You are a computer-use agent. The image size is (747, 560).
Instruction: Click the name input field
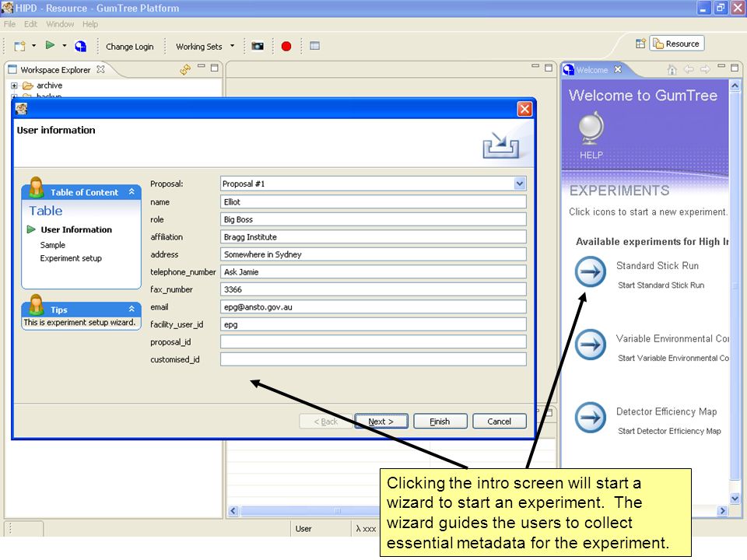click(373, 202)
